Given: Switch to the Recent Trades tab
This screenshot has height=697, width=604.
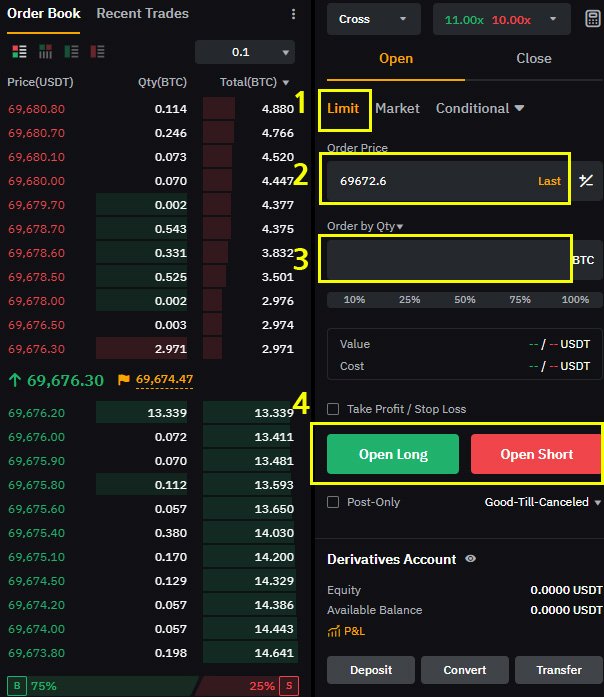Looking at the screenshot, I should [x=143, y=13].
